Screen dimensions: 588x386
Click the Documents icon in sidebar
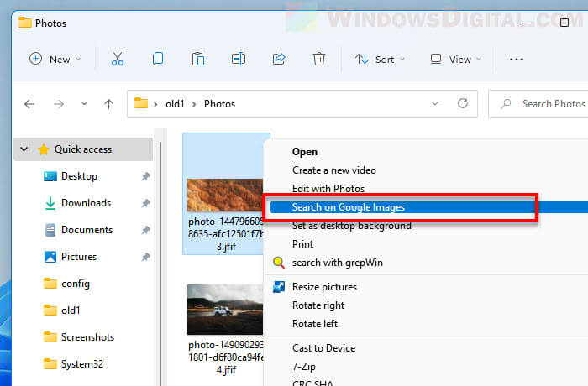pyautogui.click(x=50, y=230)
